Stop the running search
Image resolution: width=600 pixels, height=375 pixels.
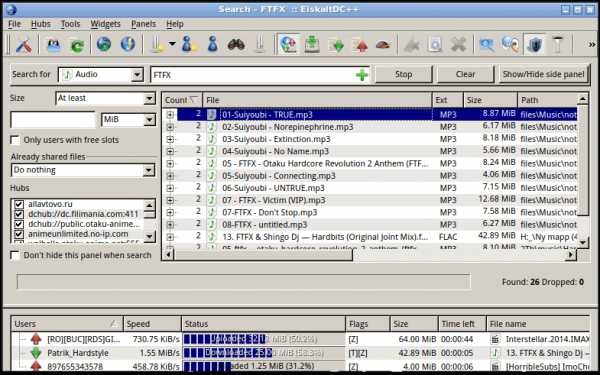coord(403,74)
